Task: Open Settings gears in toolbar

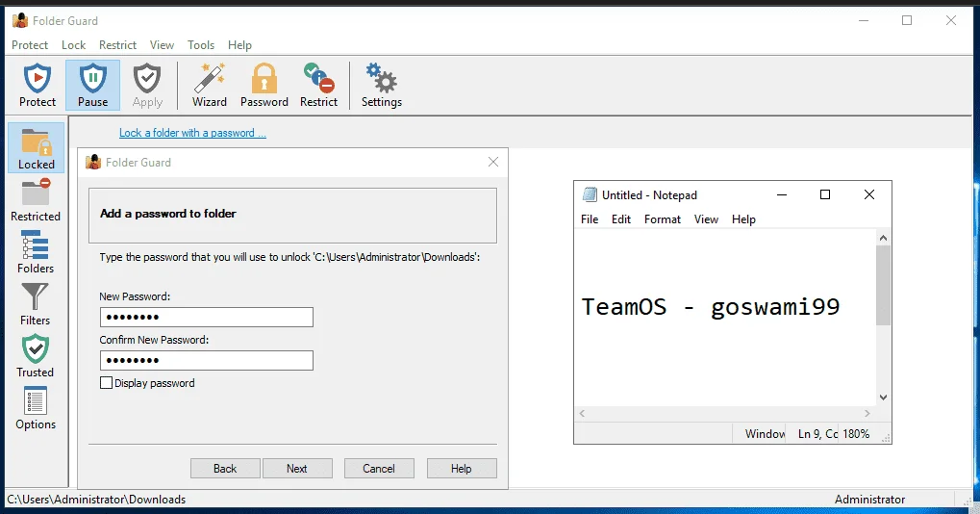Action: 381,85
